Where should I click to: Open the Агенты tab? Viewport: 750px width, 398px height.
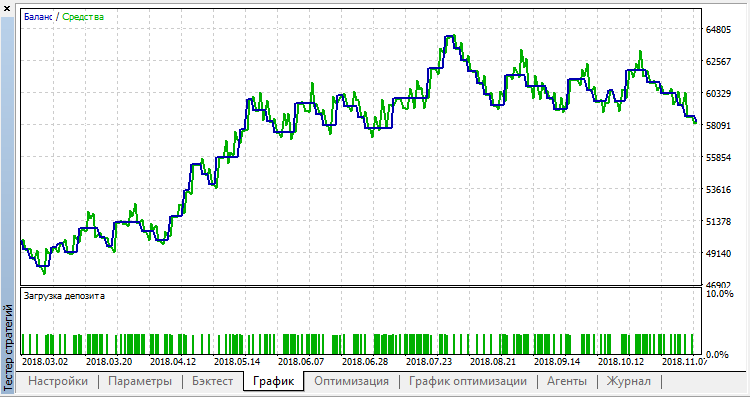click(x=567, y=381)
